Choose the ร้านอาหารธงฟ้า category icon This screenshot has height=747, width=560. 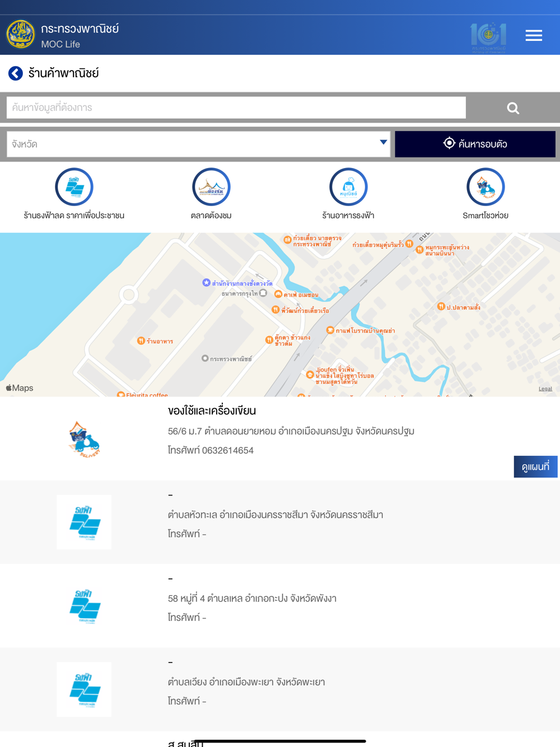(x=348, y=187)
